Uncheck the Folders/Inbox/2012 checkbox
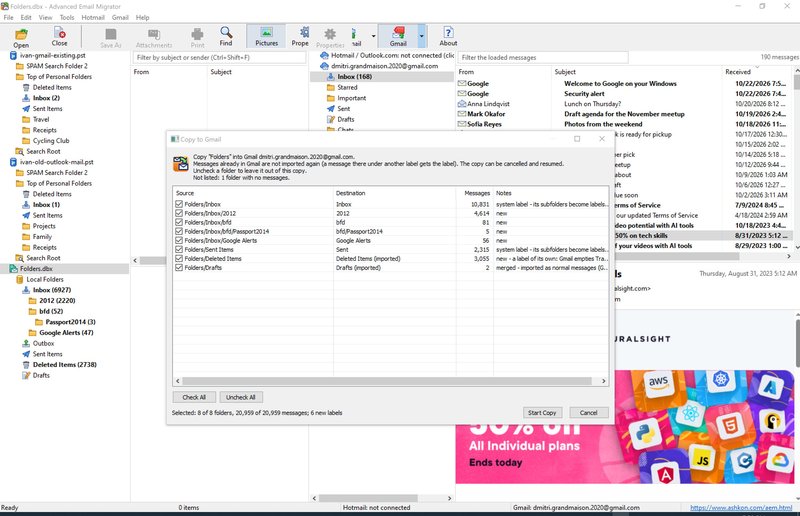 click(x=179, y=213)
